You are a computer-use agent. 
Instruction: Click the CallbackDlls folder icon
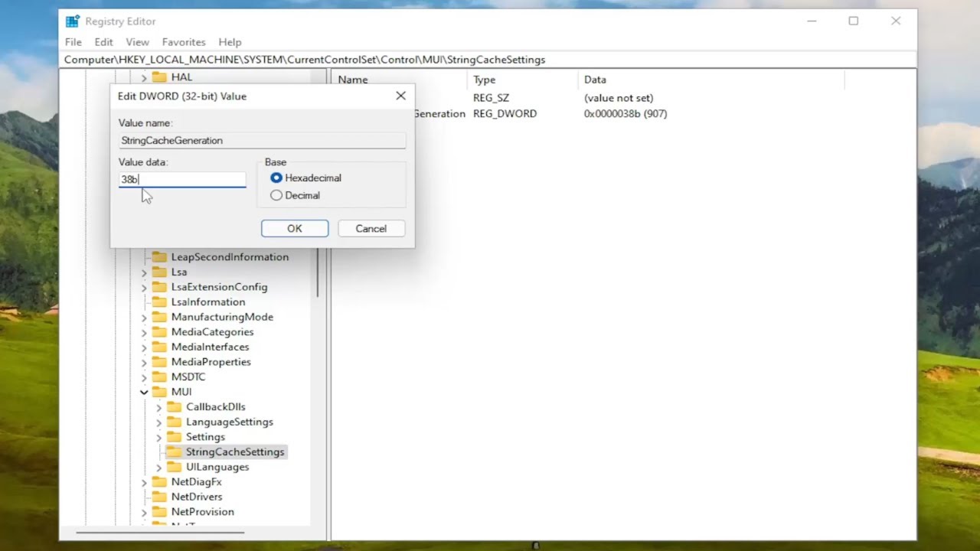pyautogui.click(x=175, y=406)
